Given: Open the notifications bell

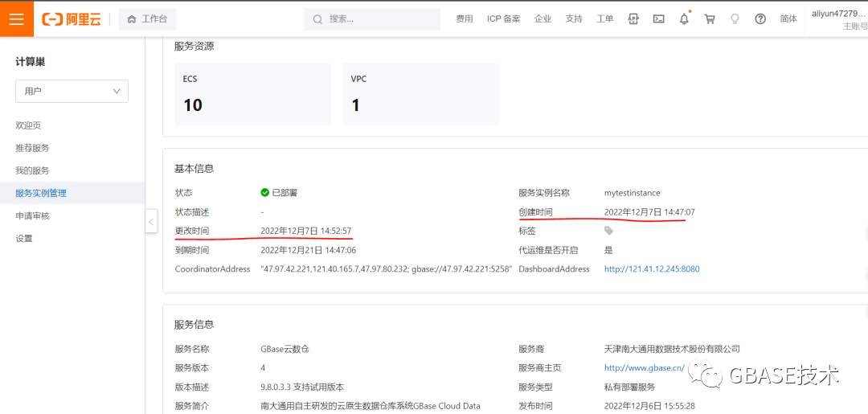Looking at the screenshot, I should [684, 18].
